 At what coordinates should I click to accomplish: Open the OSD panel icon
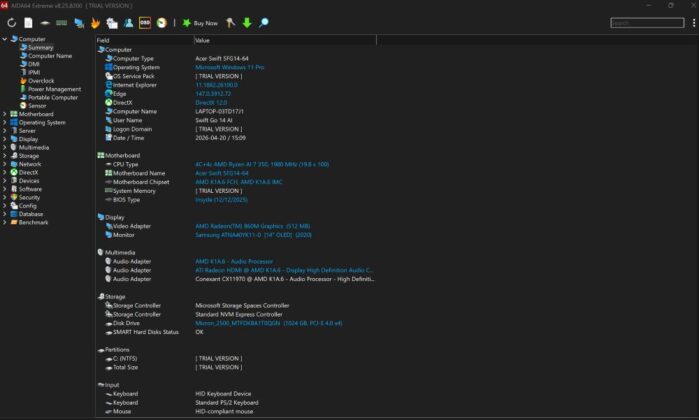click(x=145, y=23)
